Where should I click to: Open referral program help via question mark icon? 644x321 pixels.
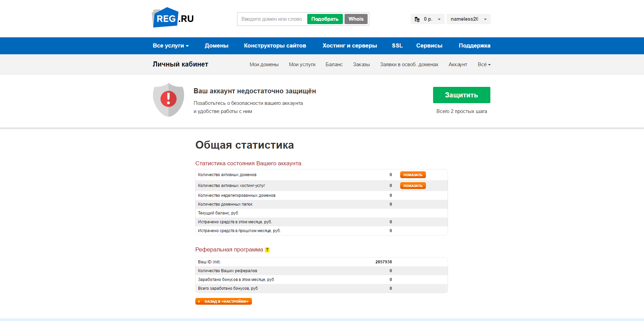268,250
